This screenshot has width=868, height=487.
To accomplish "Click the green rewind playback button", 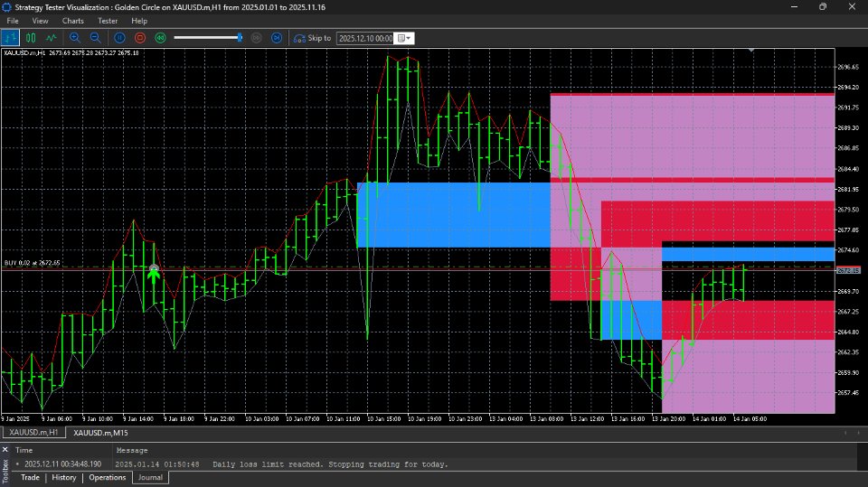I will pos(161,38).
